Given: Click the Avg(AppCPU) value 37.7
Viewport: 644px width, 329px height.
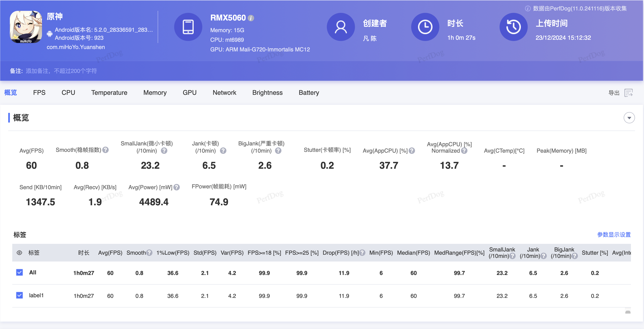Looking at the screenshot, I should pos(389,166).
